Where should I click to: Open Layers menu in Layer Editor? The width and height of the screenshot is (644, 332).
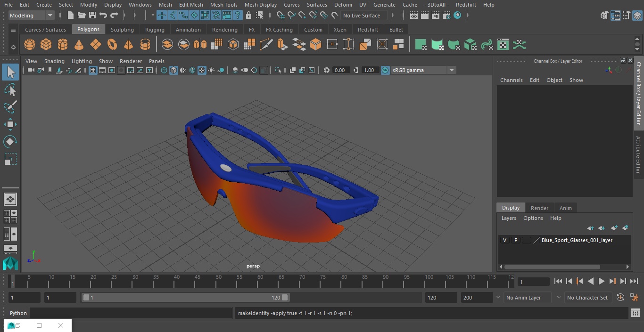508,218
